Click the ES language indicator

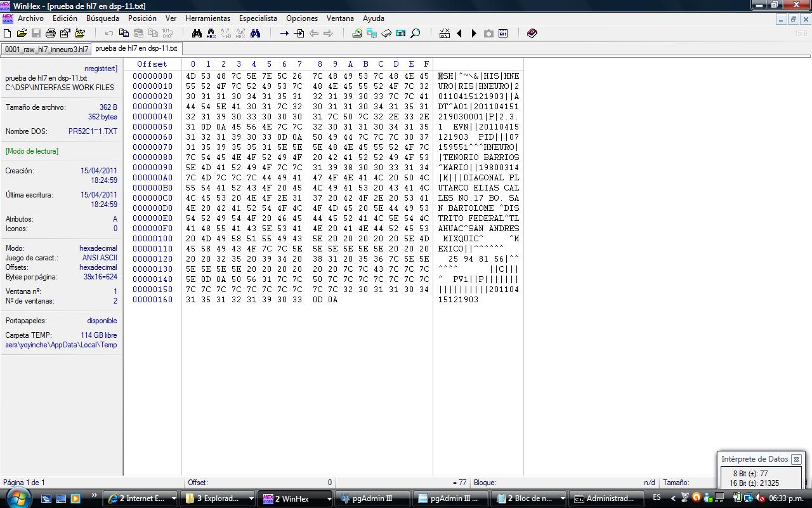tap(657, 498)
